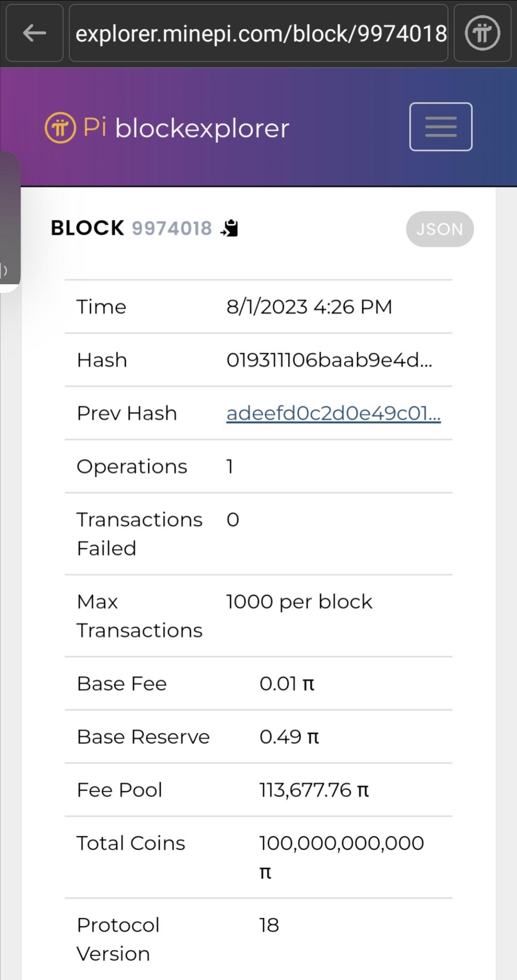Tap the Time value 8/1/2023 4:26 PM

309,307
